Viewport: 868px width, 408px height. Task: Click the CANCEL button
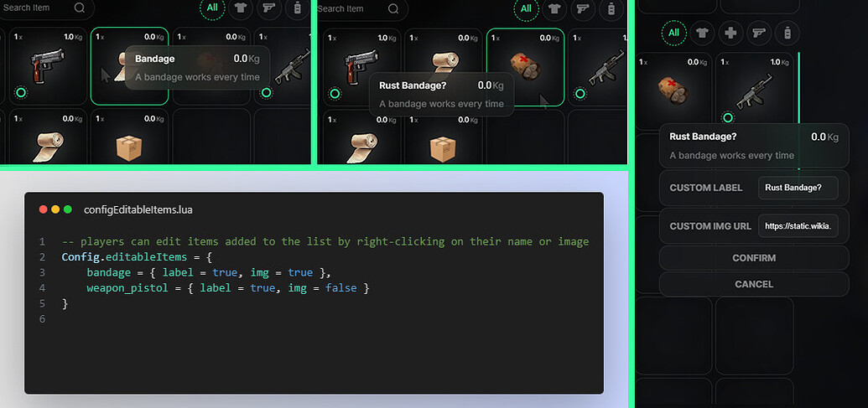click(754, 284)
